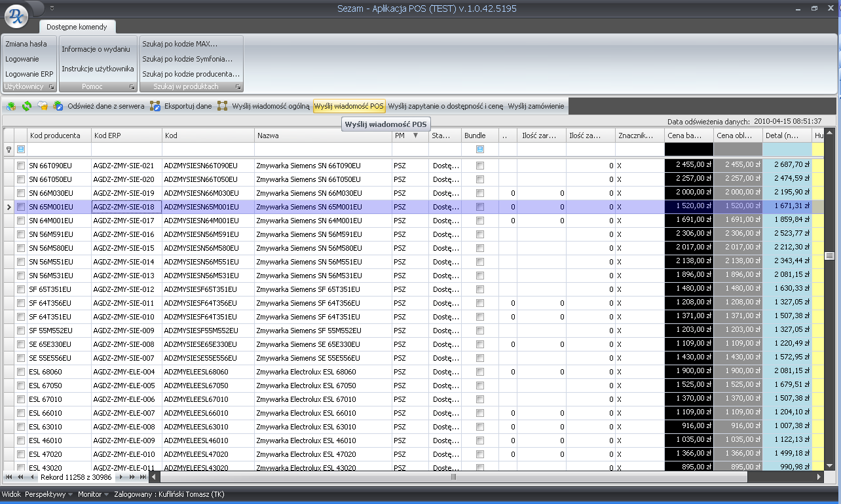Click Kod producenta filter input field
Viewport: 841px width, 504px height.
59,150
